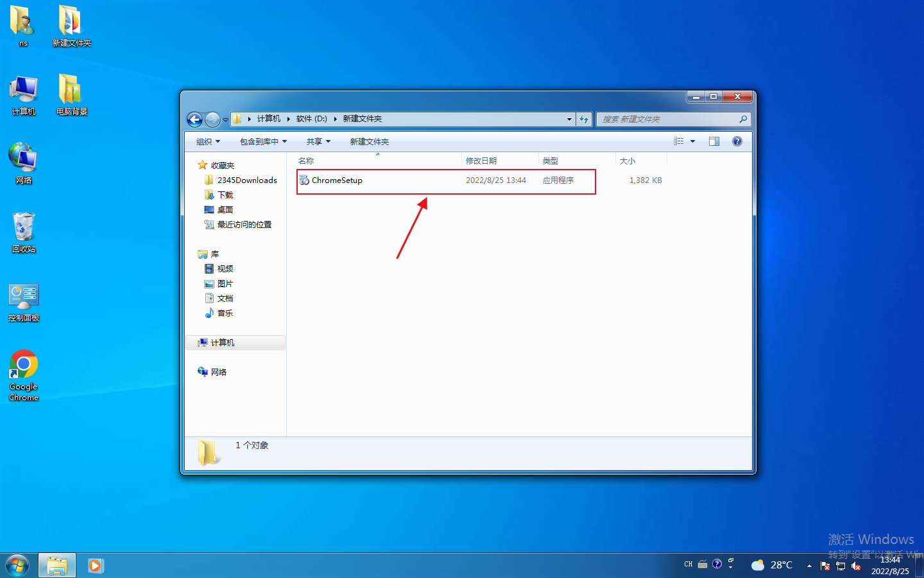Open the 共享 menu in the toolbar
This screenshot has height=578, width=924.
tap(318, 141)
